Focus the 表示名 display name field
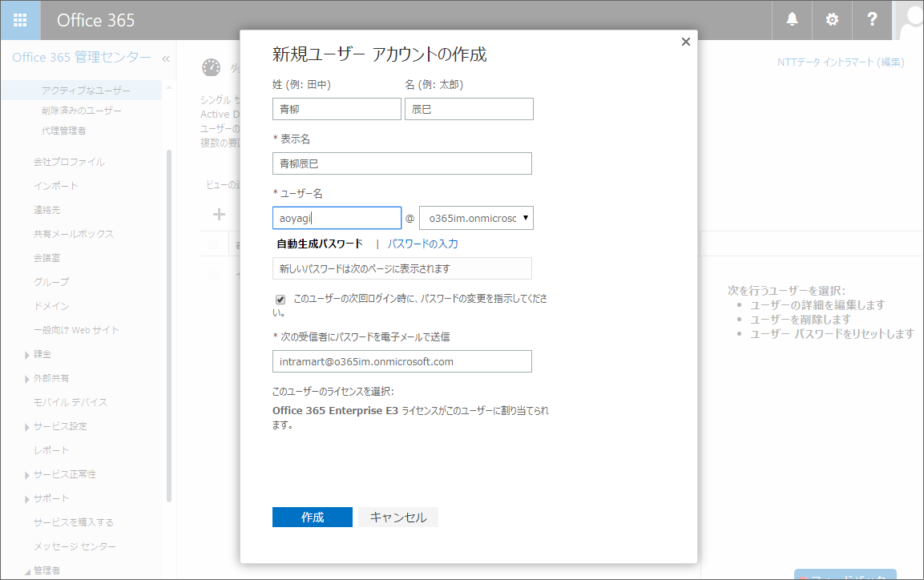924x580 pixels. coord(401,163)
